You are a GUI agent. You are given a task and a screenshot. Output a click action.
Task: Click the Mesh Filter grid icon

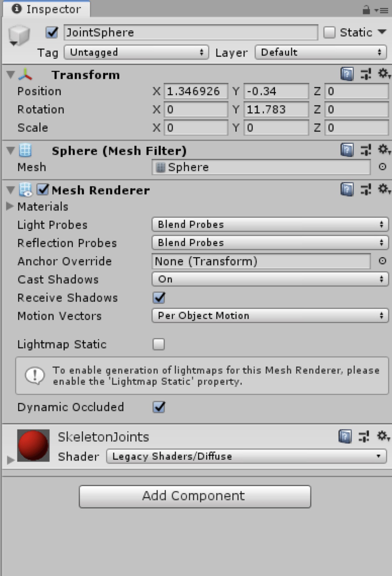(25, 150)
